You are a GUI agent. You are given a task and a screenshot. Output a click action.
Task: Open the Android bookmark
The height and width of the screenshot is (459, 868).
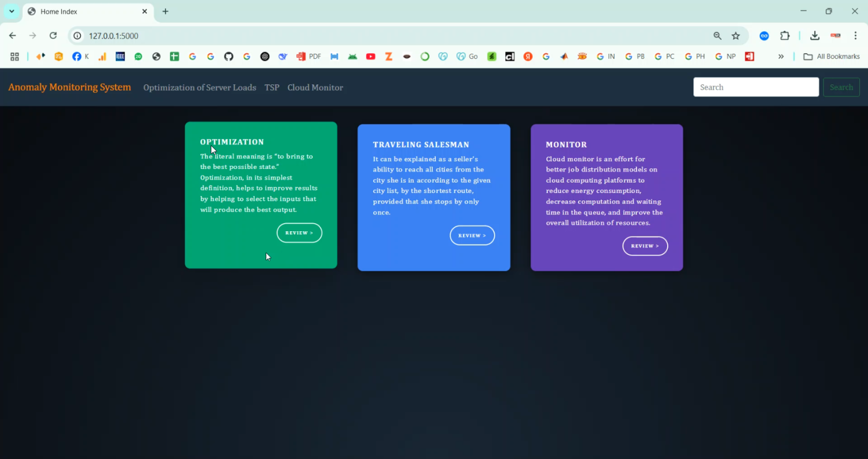pyautogui.click(x=352, y=57)
